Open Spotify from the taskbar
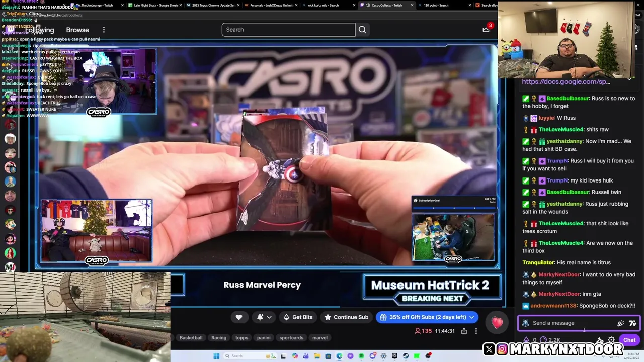 pyautogui.click(x=361, y=356)
